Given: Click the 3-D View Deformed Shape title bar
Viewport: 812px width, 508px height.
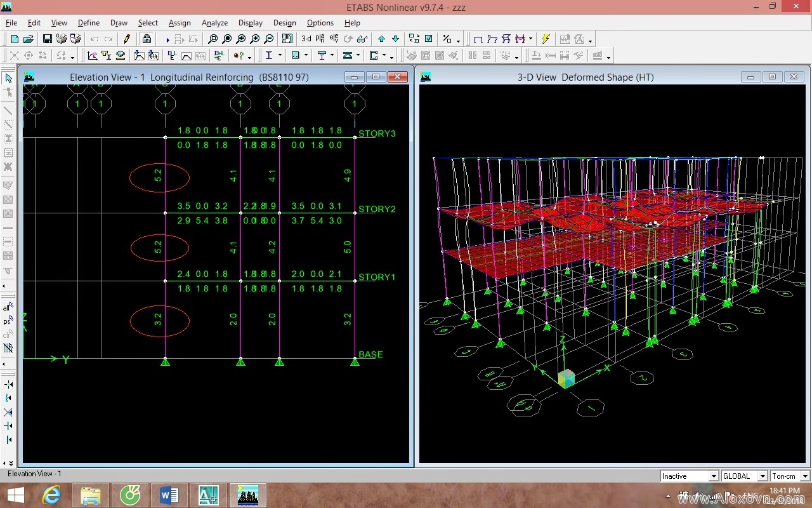Looking at the screenshot, I should coord(586,77).
